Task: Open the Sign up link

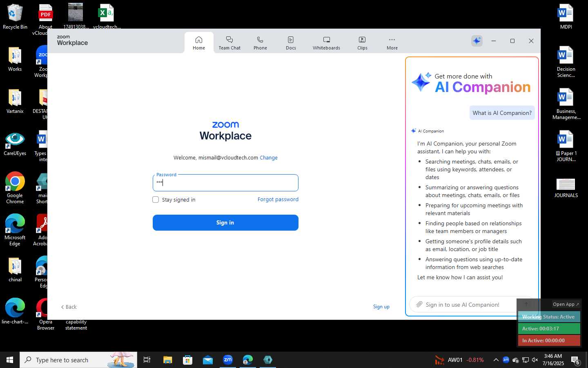Action: pyautogui.click(x=381, y=307)
